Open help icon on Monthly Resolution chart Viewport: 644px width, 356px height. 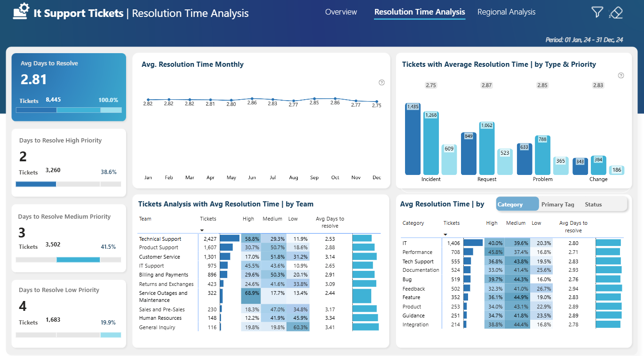point(382,82)
